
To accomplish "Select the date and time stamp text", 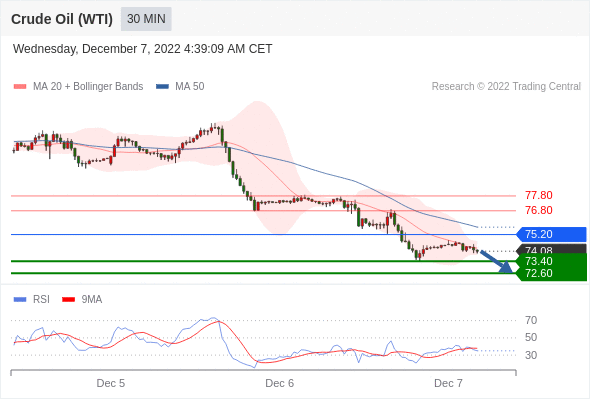I will pos(143,49).
